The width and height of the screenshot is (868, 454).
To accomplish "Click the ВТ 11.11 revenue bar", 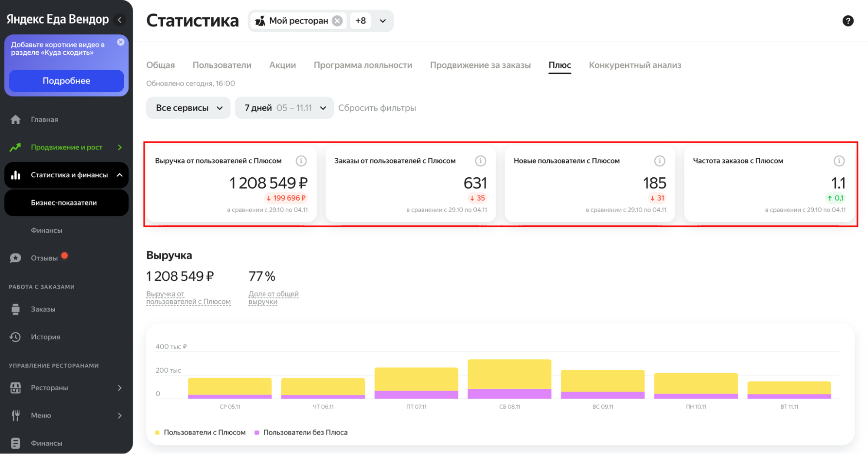I will 789,390.
